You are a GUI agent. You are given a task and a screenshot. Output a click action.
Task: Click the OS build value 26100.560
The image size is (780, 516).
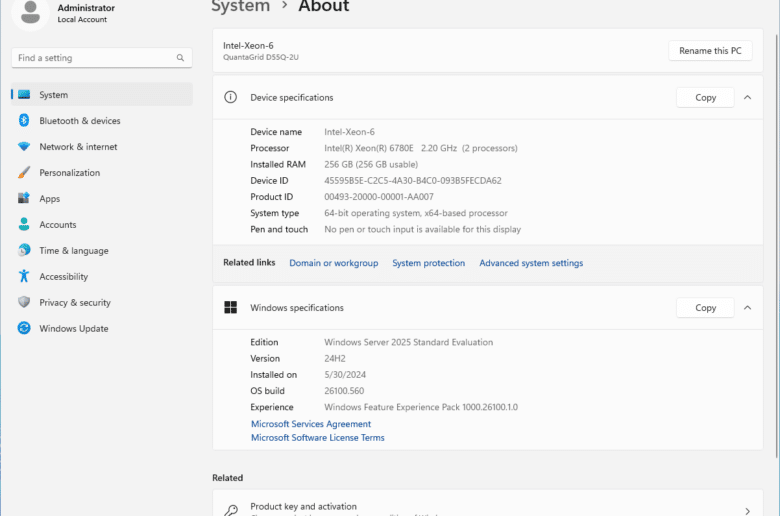click(x=344, y=391)
